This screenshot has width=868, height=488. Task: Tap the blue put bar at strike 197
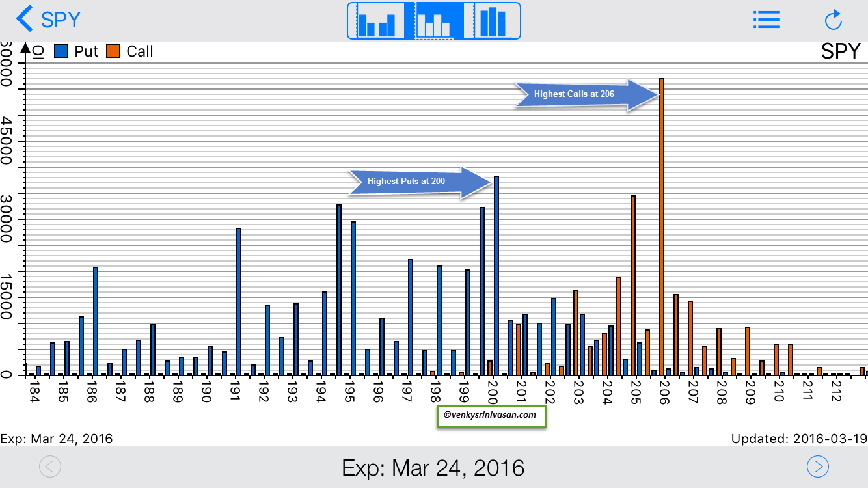point(411,317)
